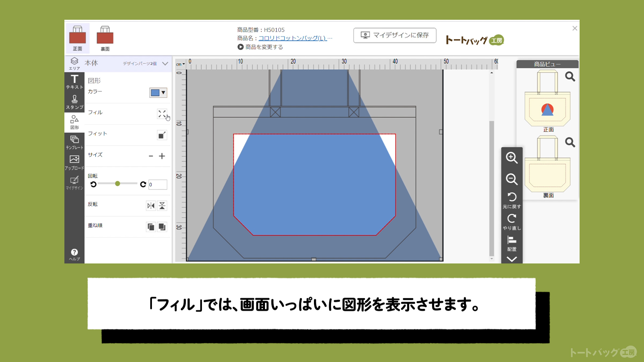This screenshot has width=644, height=362.
Task: Click 商品を変更する to change product
Action: (260, 47)
